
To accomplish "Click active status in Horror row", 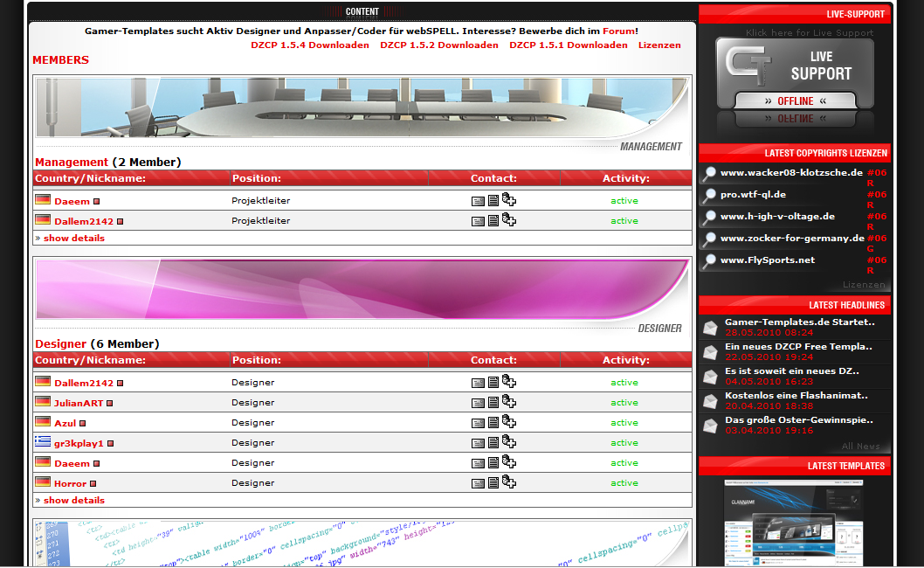I will click(624, 483).
